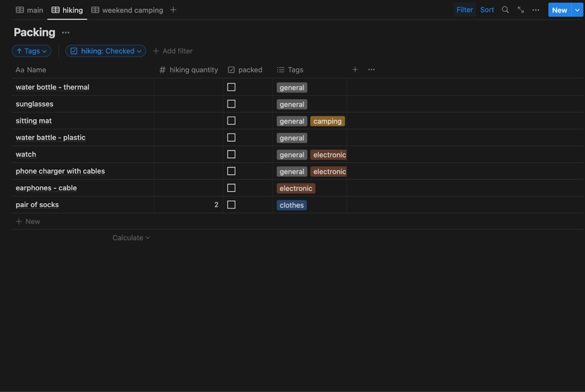The width and height of the screenshot is (585, 392).
Task: Open the Packing title three-dot menu
Action: [x=66, y=33]
